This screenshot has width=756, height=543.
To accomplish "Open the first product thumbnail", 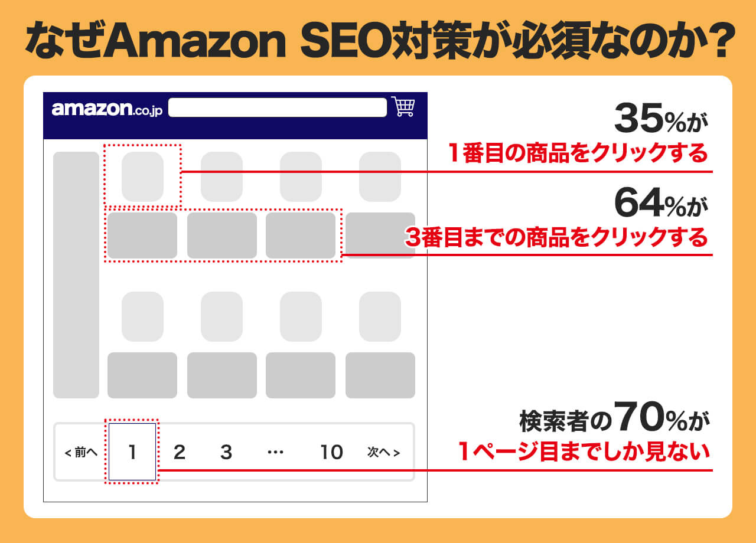I will point(142,176).
